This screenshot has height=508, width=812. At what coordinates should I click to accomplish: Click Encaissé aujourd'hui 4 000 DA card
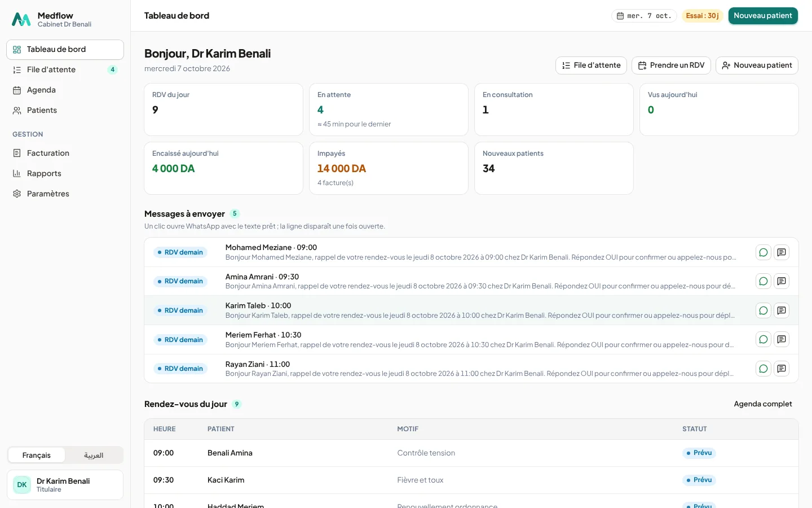click(x=223, y=168)
